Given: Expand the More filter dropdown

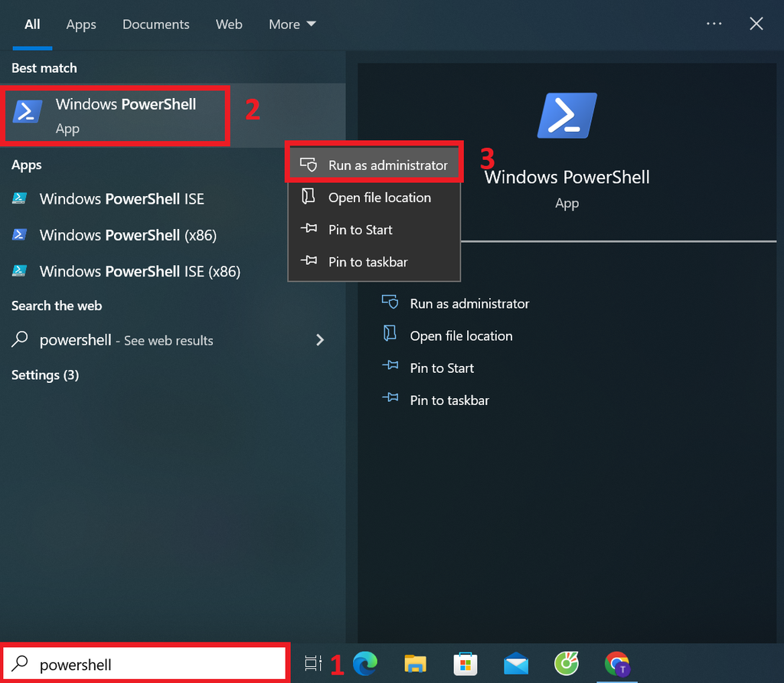Looking at the screenshot, I should tap(292, 24).
